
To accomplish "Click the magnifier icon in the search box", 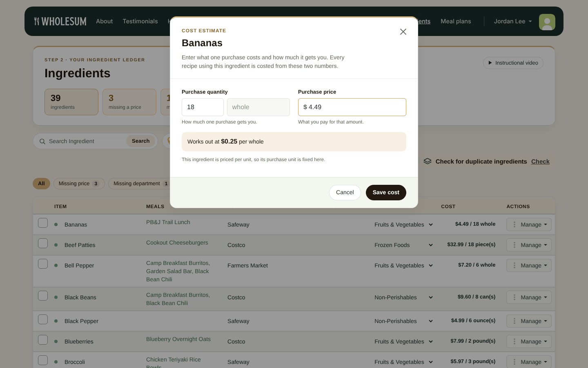I will (42, 141).
